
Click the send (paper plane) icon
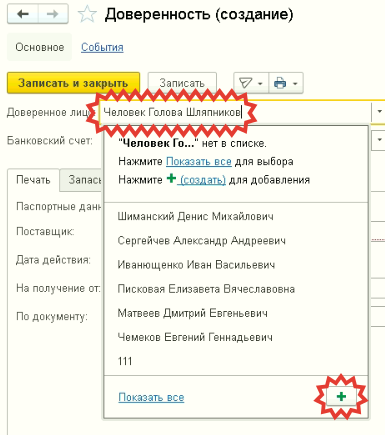tap(245, 83)
